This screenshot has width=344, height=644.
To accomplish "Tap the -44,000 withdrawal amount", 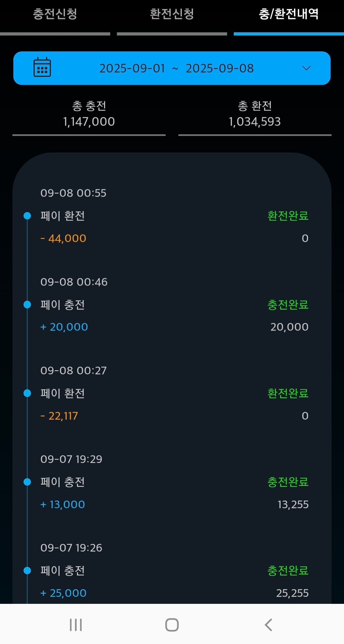I will click(x=63, y=238).
